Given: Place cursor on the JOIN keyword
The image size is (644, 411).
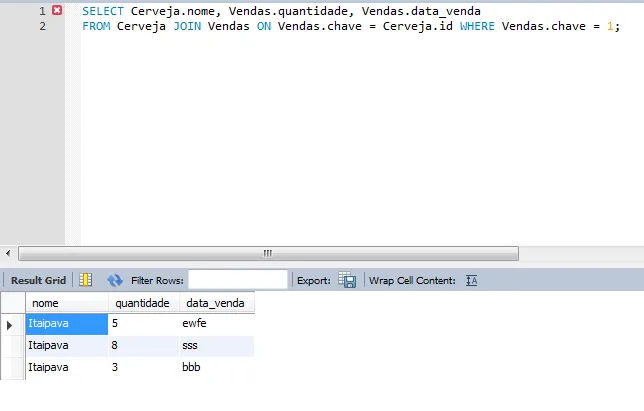Looking at the screenshot, I should click(187, 26).
